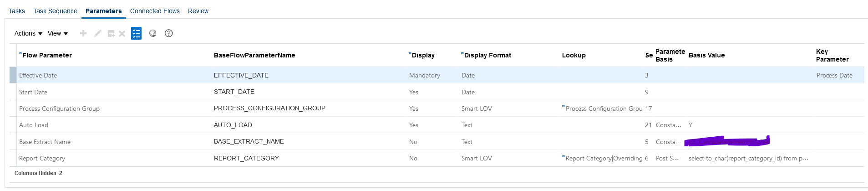
Task: Toggle the blue checklist view icon
Action: (136, 33)
